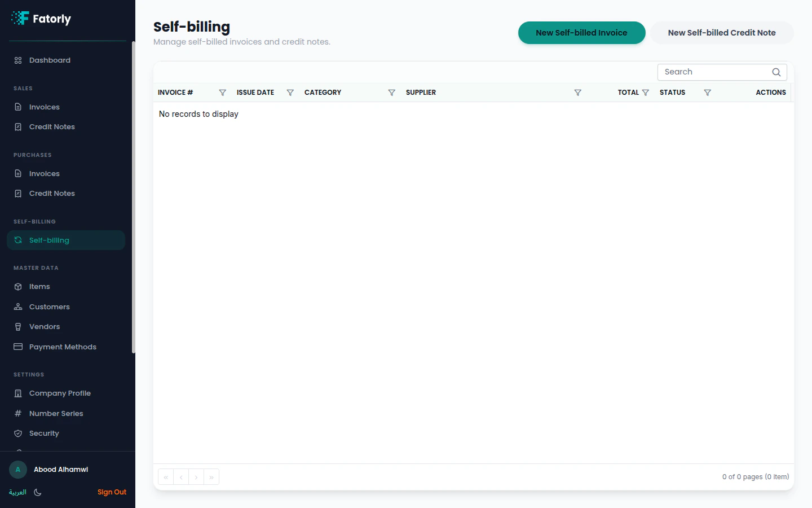Viewport: 812px width, 508px height.
Task: Open filter for Category column
Action: [392, 93]
